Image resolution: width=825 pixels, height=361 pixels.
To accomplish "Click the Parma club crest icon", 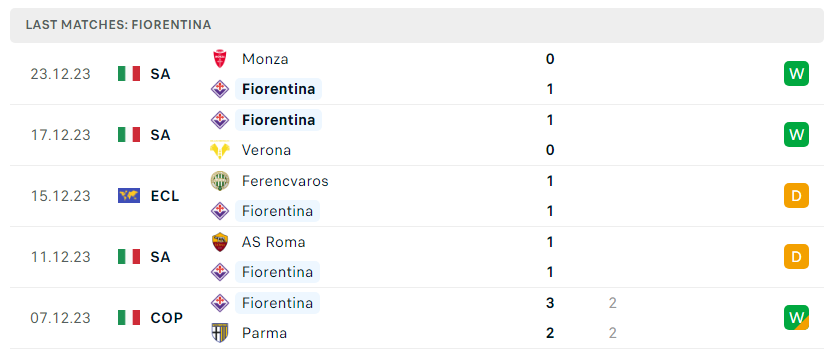I will pyautogui.click(x=219, y=333).
